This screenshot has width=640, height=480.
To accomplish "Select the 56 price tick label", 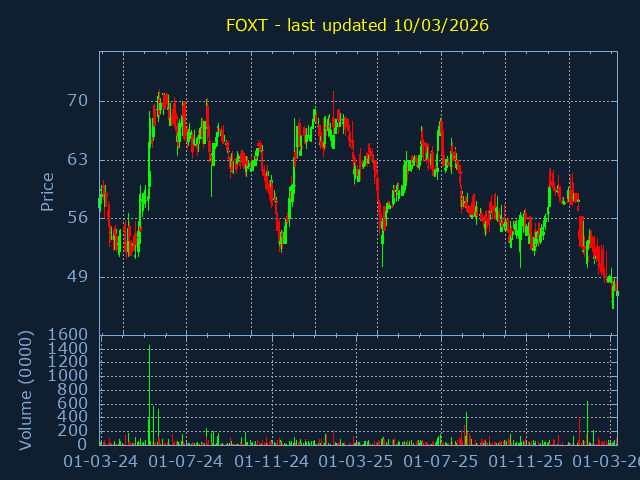I will 78,218.
